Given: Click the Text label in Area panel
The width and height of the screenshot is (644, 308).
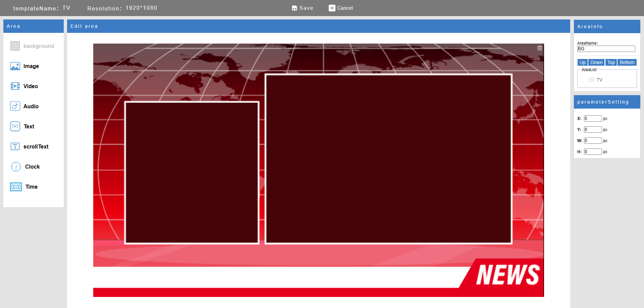Looking at the screenshot, I should coord(29,126).
